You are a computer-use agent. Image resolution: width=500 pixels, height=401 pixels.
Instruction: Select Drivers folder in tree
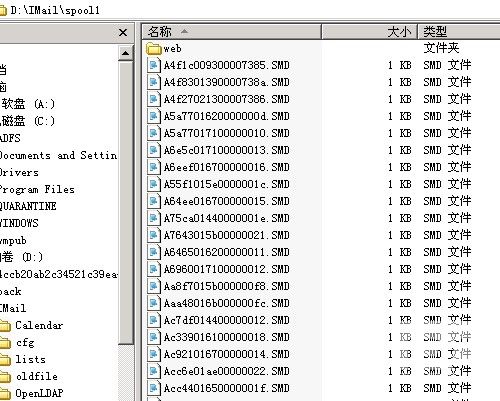coord(19,173)
